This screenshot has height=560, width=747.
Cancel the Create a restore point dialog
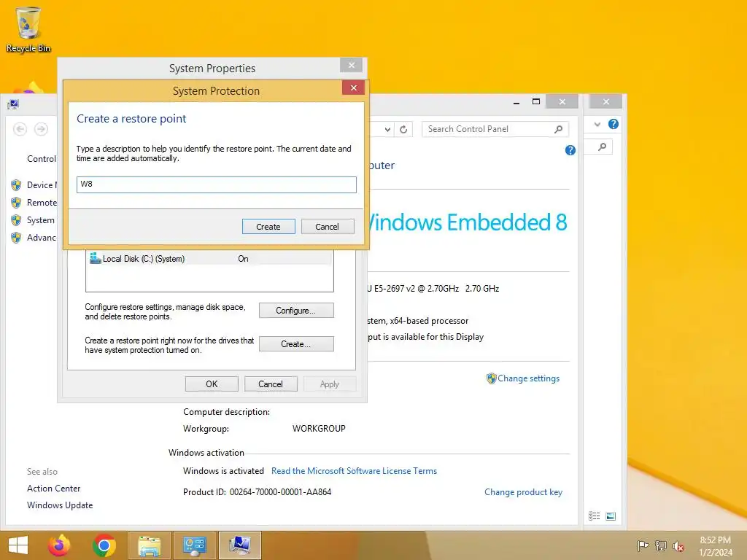click(328, 227)
